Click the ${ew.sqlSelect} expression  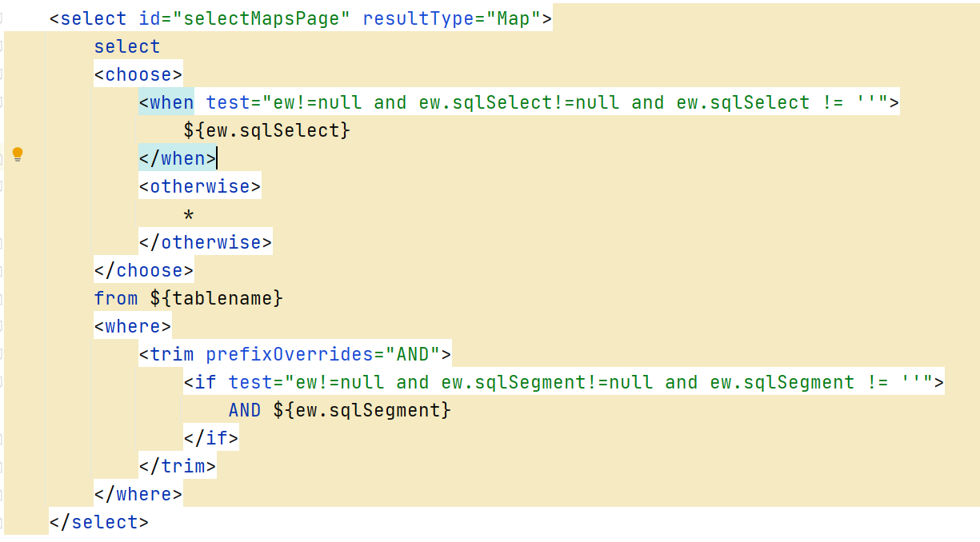coord(266,130)
